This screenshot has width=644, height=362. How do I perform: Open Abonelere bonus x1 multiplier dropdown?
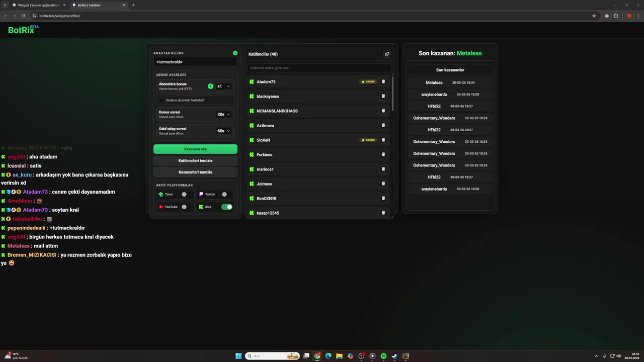(224, 86)
